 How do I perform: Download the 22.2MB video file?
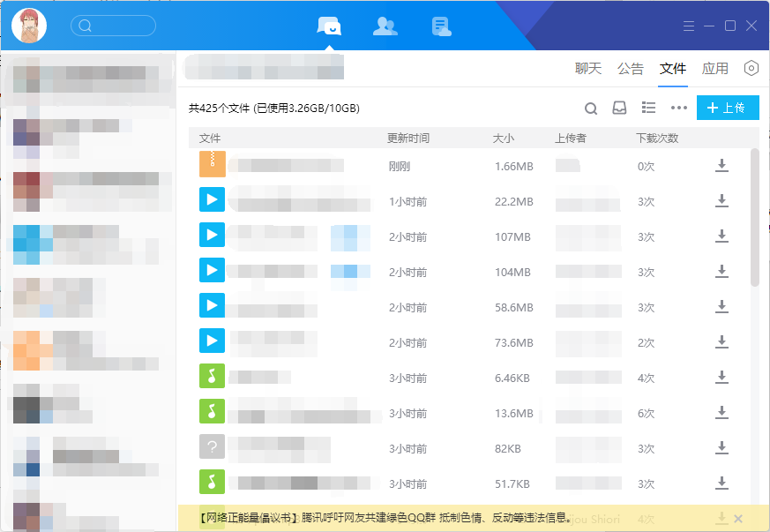(721, 201)
